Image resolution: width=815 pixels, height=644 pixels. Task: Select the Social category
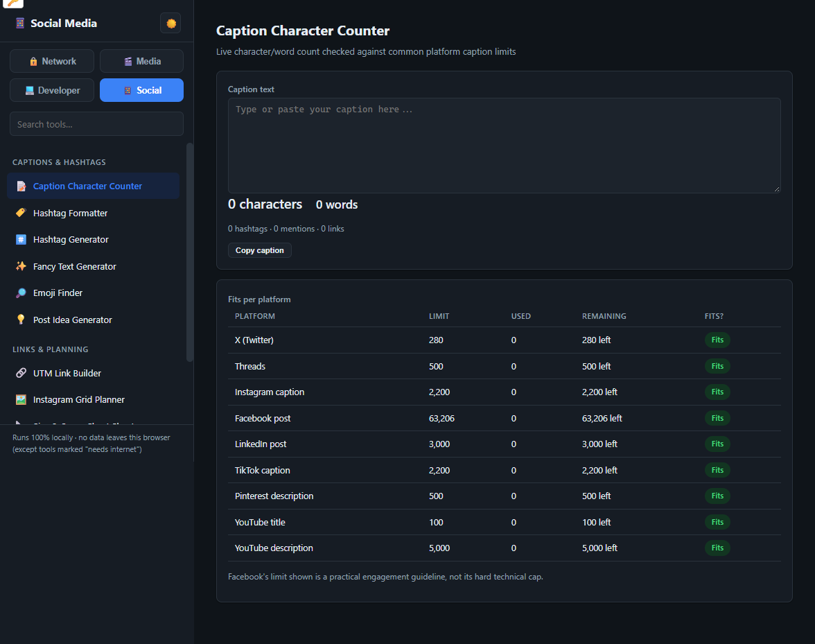[141, 90]
